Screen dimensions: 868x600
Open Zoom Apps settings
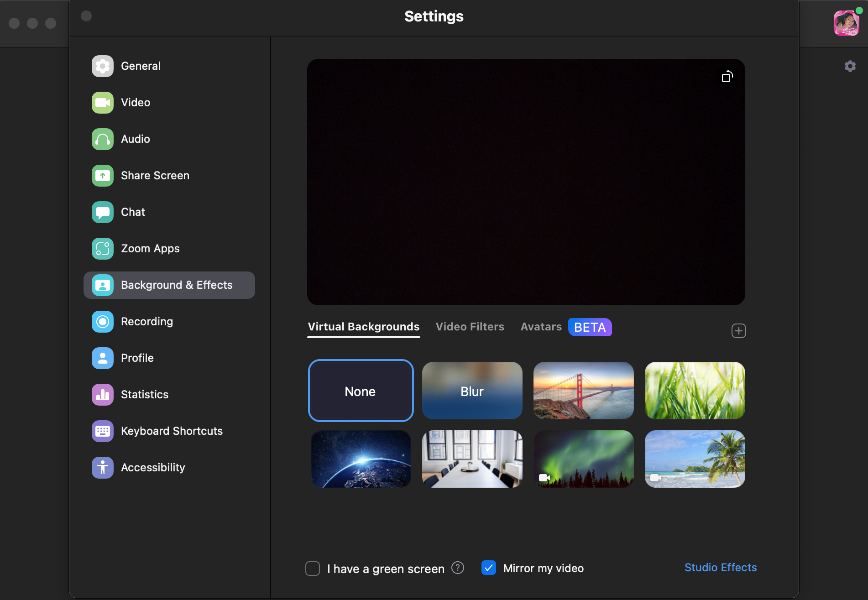click(x=150, y=249)
